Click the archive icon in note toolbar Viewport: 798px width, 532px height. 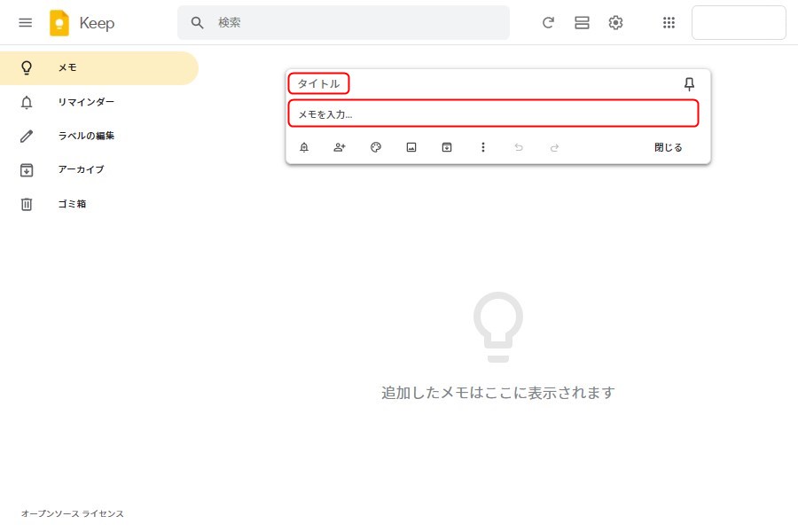(447, 147)
